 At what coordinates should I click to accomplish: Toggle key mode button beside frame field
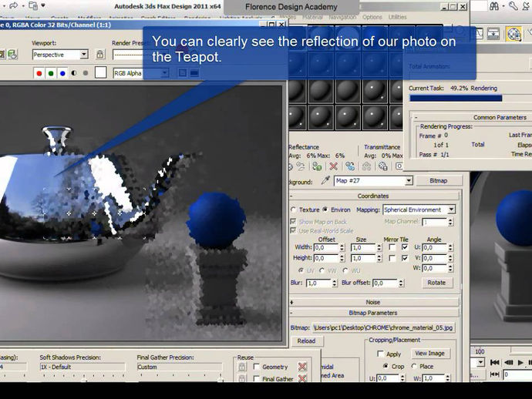pyautogui.click(x=495, y=374)
